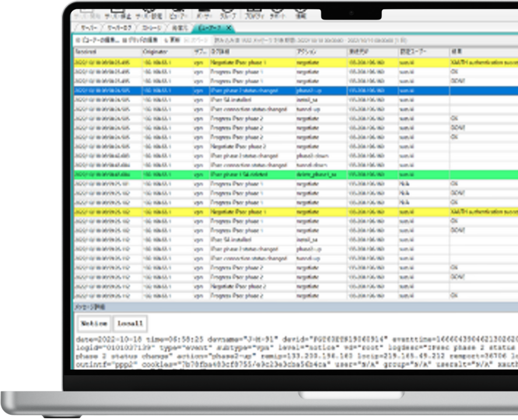This screenshot has width=518, height=420.
Task: Click the local1 facility tag
Action: (x=130, y=323)
